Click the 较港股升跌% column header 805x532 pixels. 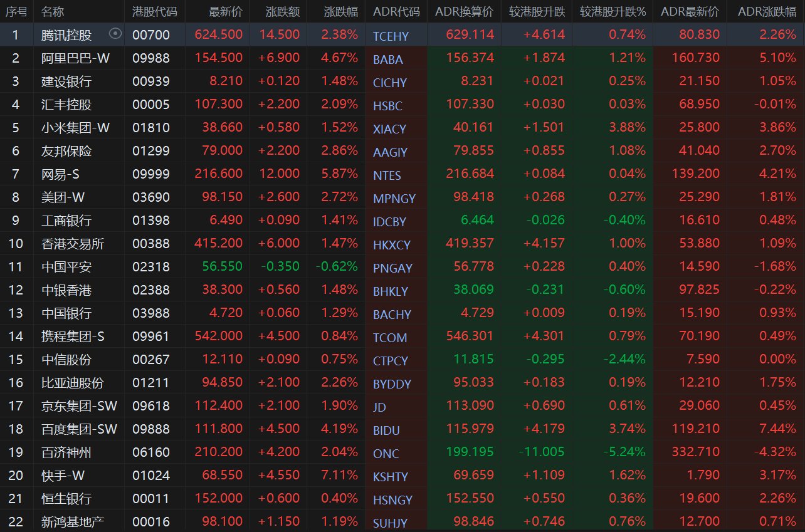pyautogui.click(x=613, y=11)
